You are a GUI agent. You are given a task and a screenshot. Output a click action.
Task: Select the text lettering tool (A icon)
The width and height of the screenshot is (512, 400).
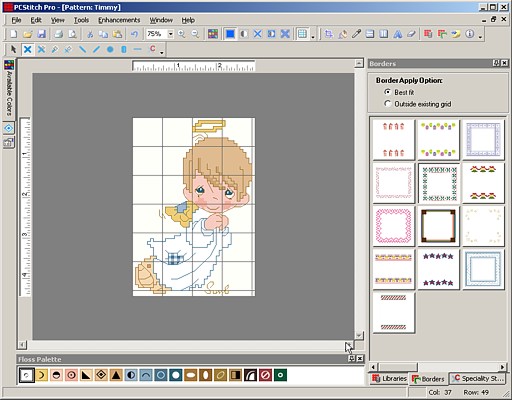(x=398, y=34)
